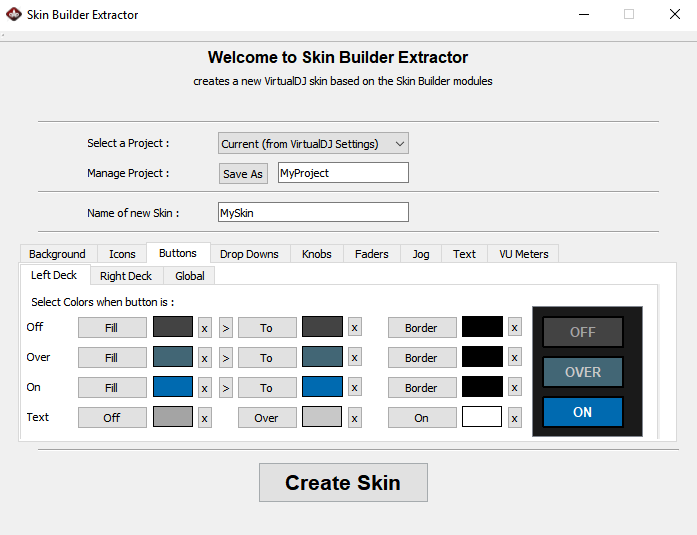
Task: Switch to the Background tab
Action: [x=57, y=254]
